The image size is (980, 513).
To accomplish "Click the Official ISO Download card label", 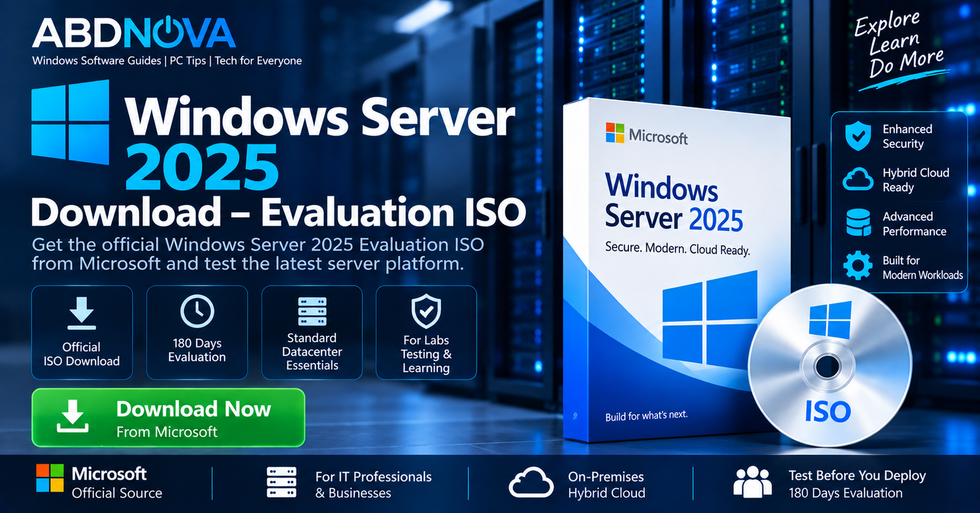I will (81, 354).
